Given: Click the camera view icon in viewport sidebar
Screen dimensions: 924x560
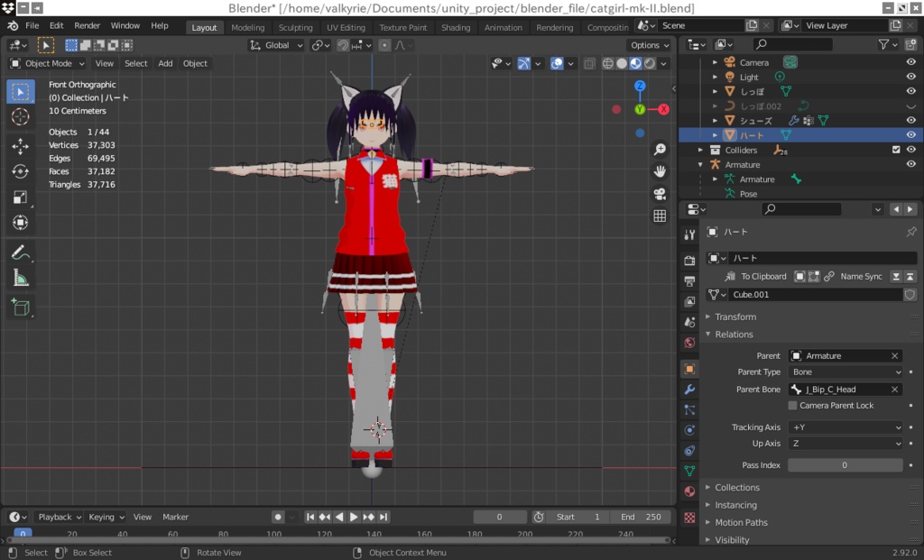Looking at the screenshot, I should (x=660, y=193).
